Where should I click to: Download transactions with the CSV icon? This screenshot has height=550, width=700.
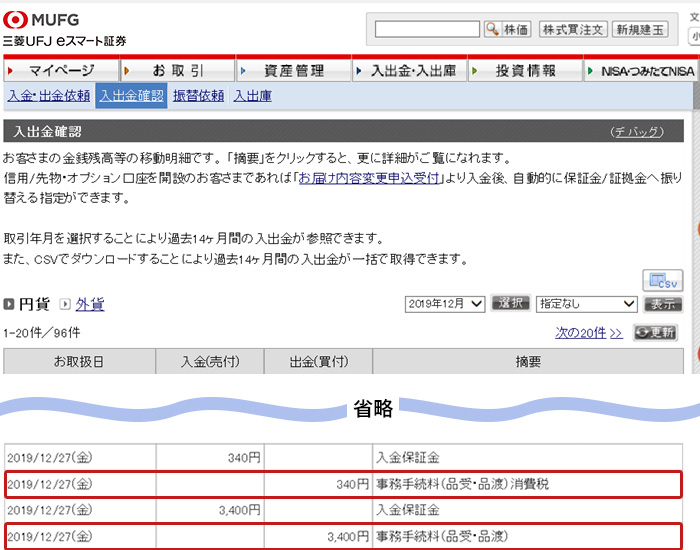(661, 281)
